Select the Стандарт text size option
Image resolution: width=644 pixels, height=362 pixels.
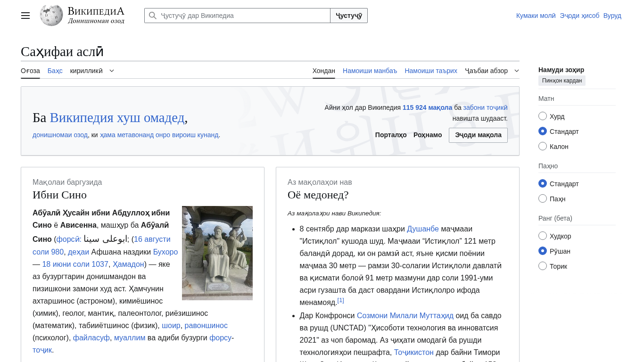(x=543, y=131)
